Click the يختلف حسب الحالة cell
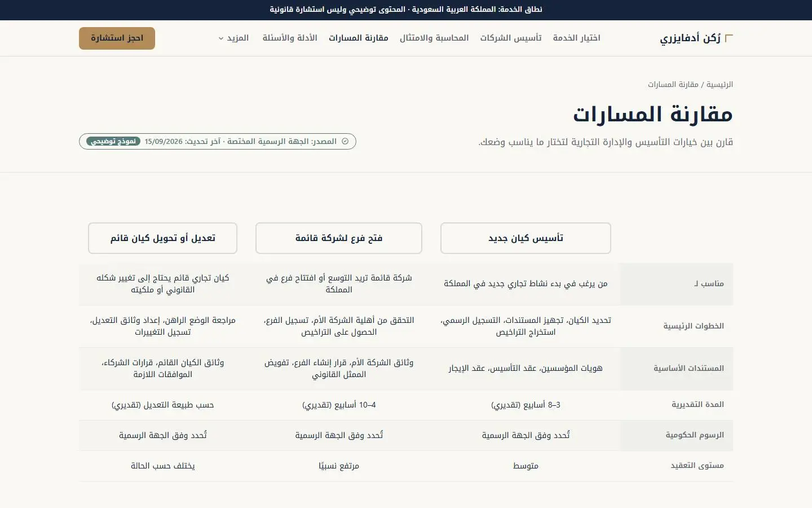This screenshot has width=812, height=508. (x=162, y=466)
